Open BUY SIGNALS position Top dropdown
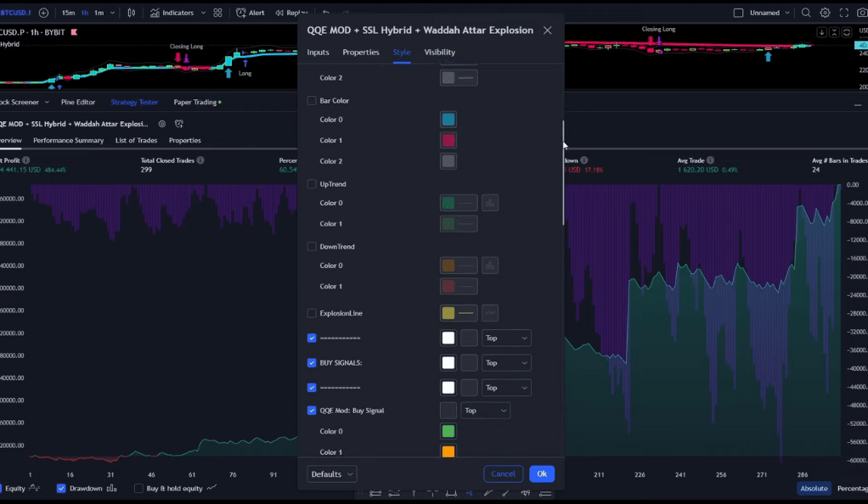Viewport: 868px width, 504px height. coord(506,363)
